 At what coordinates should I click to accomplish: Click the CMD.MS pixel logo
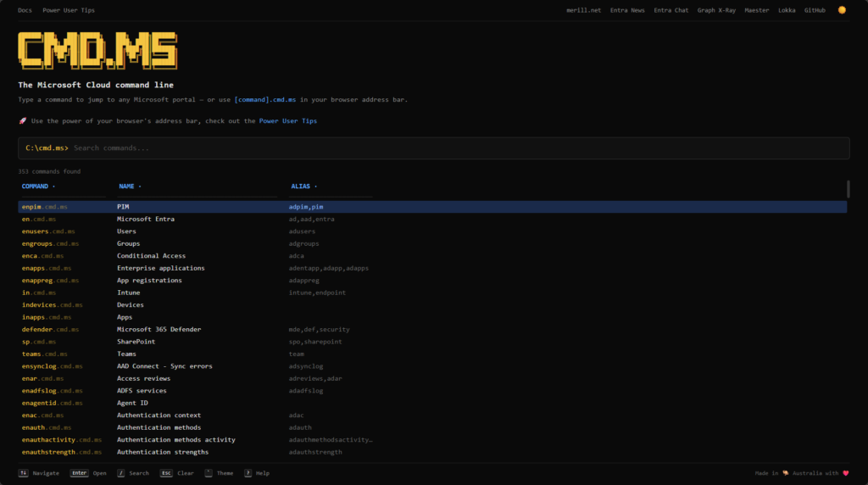[x=98, y=50]
